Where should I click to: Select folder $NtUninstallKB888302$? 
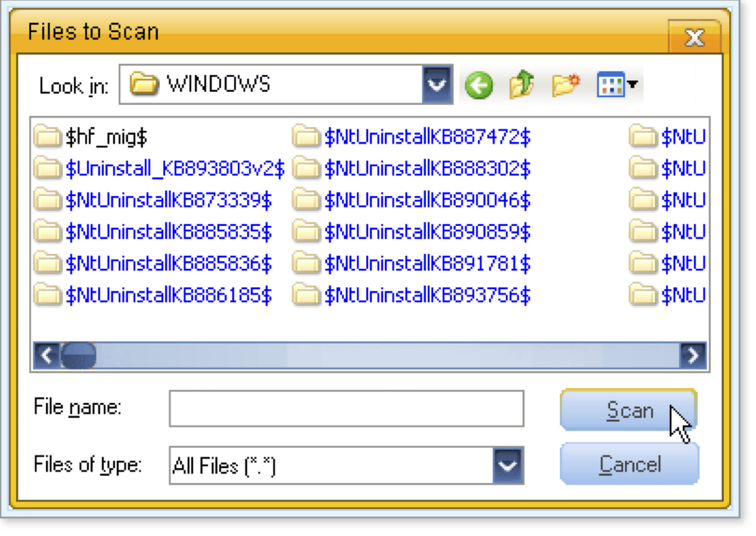pos(412,169)
